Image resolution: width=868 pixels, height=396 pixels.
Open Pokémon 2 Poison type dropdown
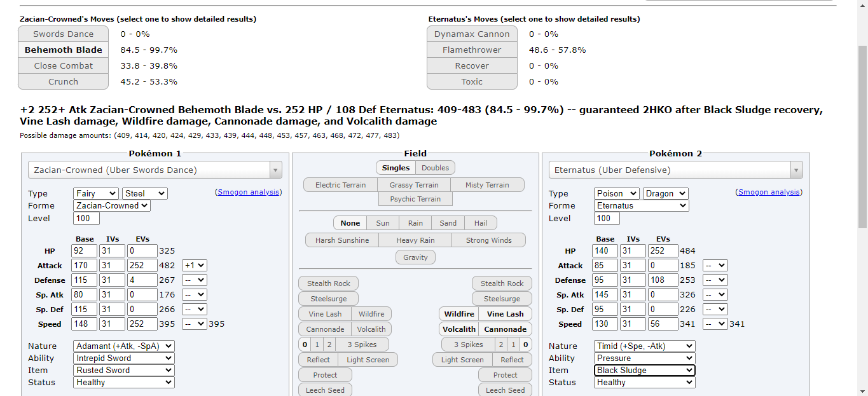point(617,193)
